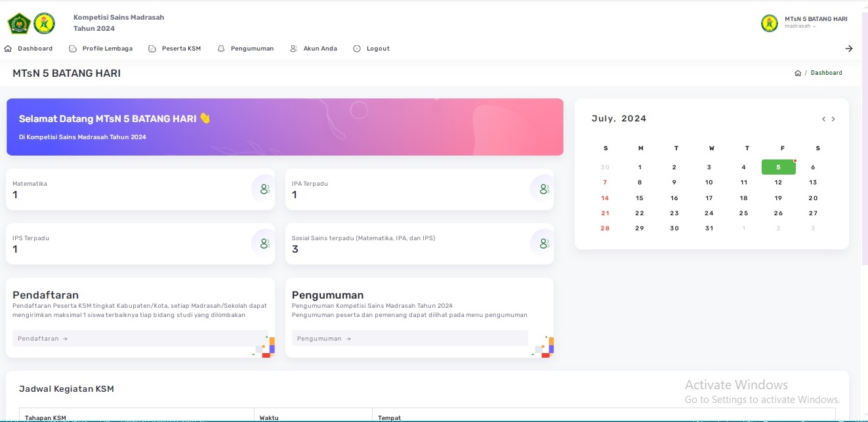868x422 pixels.
Task: Go to previous month in calendar
Action: pos(824,119)
